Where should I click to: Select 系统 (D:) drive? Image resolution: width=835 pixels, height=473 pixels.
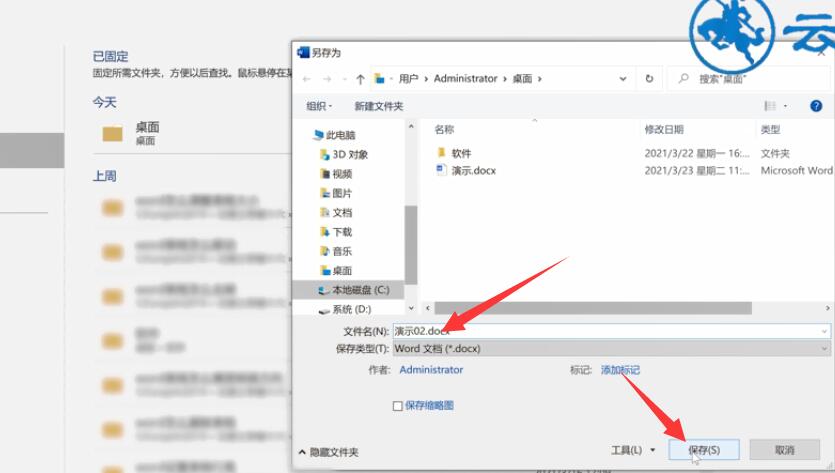point(345,309)
